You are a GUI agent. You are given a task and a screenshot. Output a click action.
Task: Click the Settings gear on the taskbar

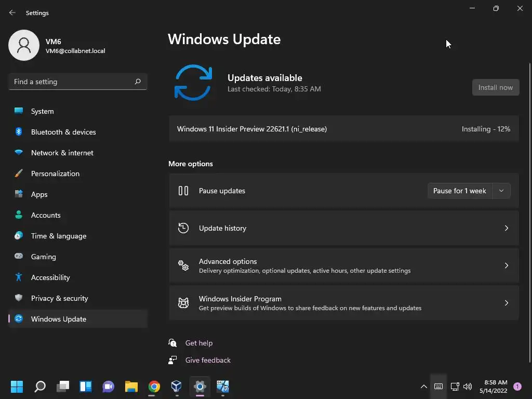point(200,387)
